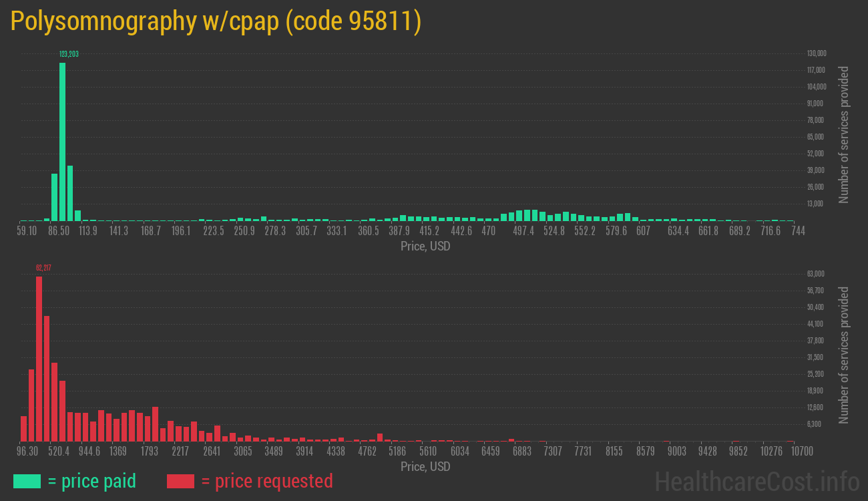Click the 62,217 value label above red bar
Image resolution: width=868 pixels, height=501 pixels.
coord(43,268)
